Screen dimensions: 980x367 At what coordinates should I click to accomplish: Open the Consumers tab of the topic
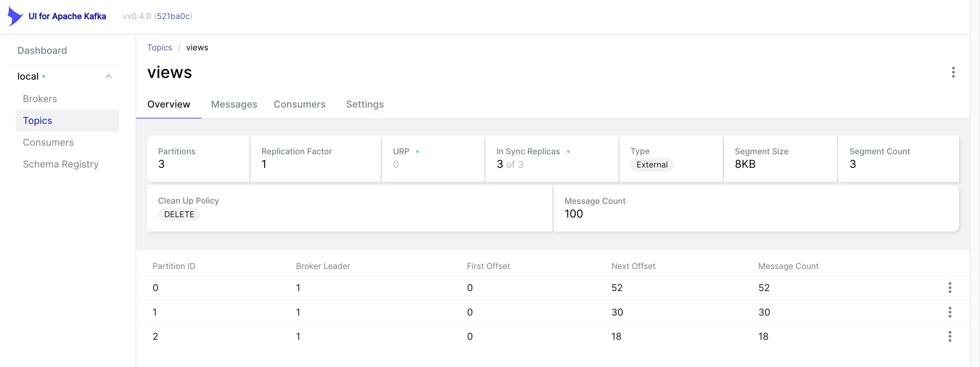299,104
